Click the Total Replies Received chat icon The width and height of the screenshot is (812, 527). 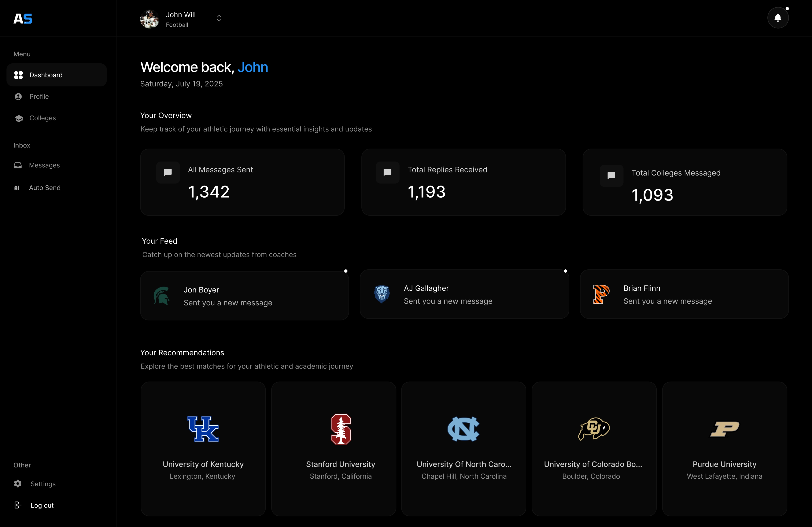(388, 172)
